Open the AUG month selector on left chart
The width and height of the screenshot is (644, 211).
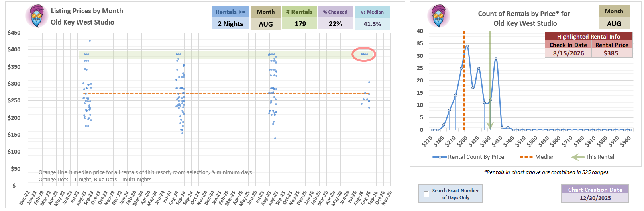pyautogui.click(x=265, y=24)
